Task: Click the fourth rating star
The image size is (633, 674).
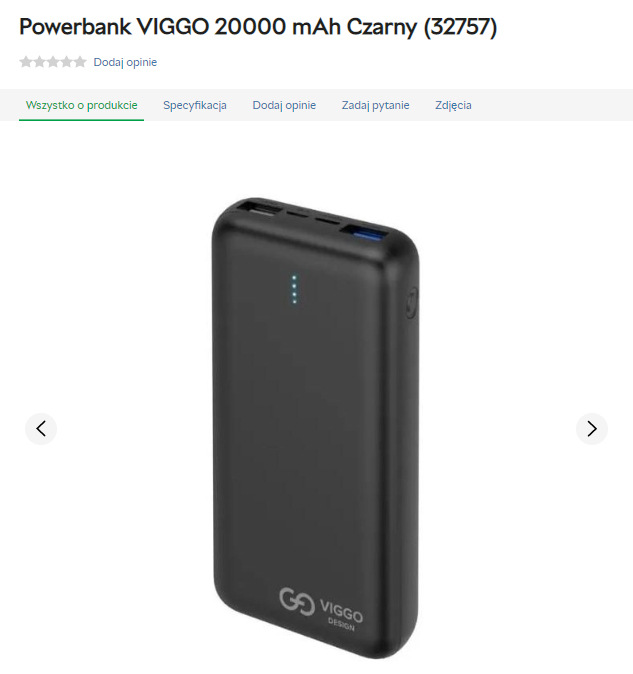Action: (x=67, y=62)
